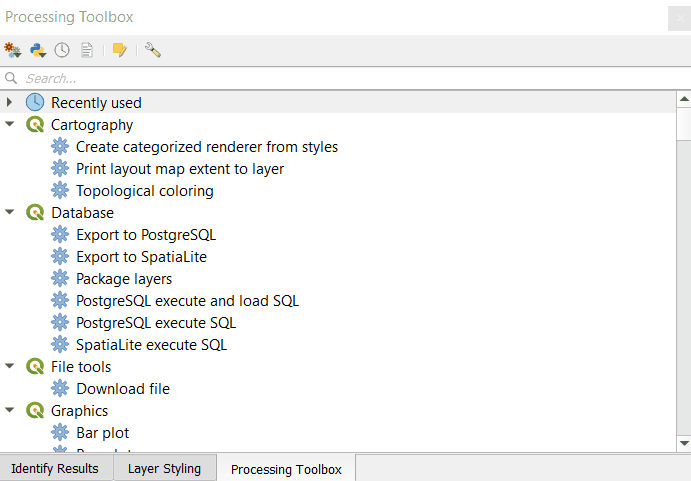
Task: Click gear icon beside Export to PostgreSQL
Action: [60, 235]
